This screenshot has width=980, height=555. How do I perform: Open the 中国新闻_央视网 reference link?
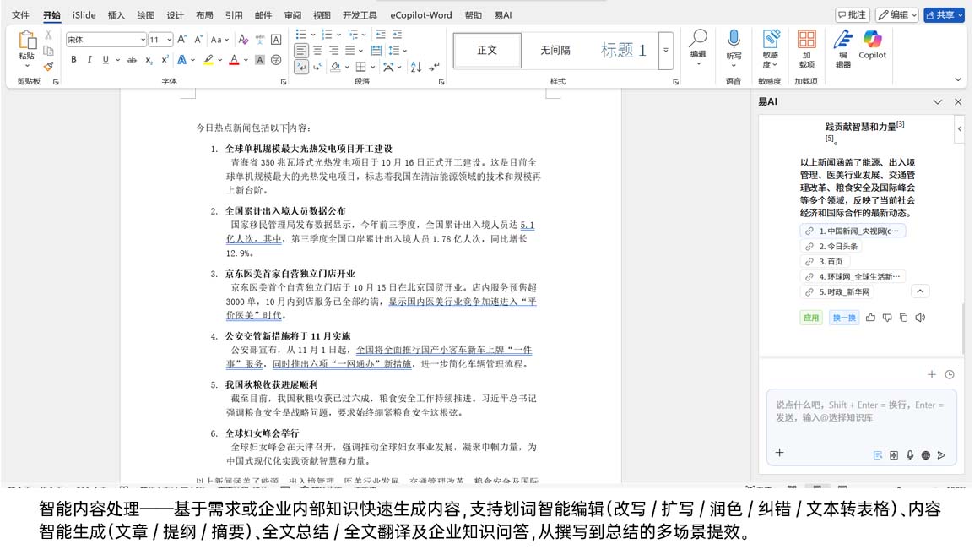(853, 231)
